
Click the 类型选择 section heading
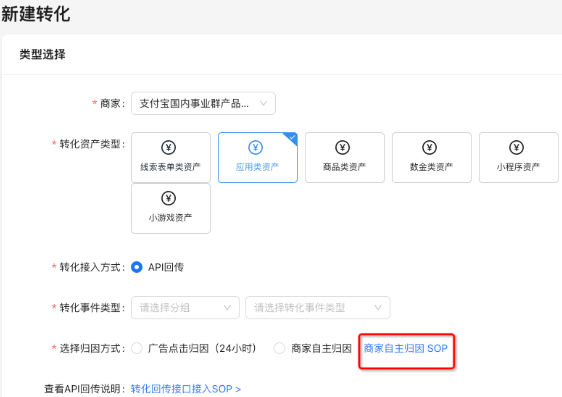(x=42, y=55)
